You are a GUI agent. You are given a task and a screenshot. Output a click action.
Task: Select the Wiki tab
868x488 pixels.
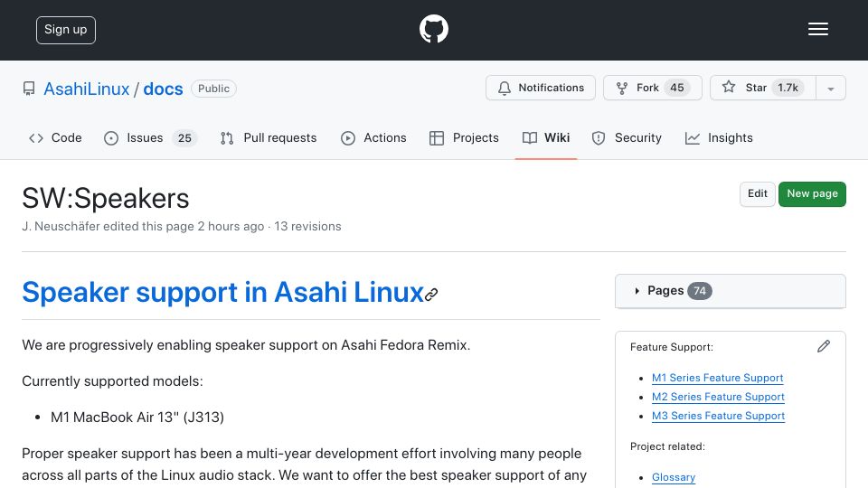pyautogui.click(x=546, y=137)
